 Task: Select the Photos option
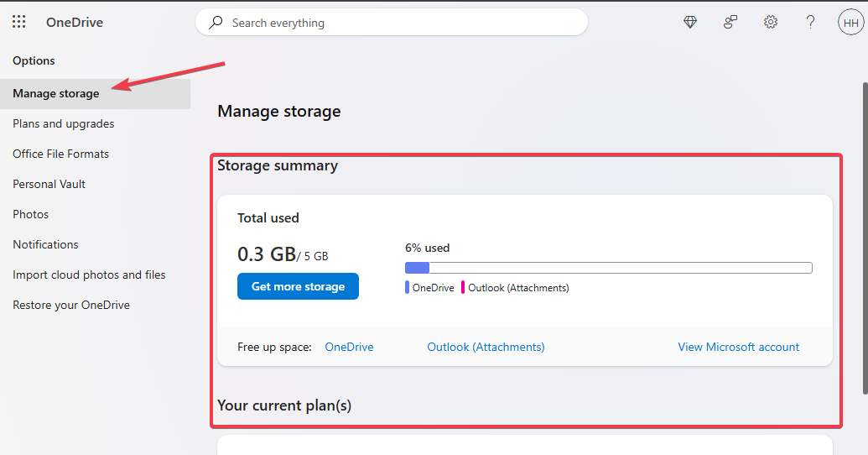click(x=31, y=214)
